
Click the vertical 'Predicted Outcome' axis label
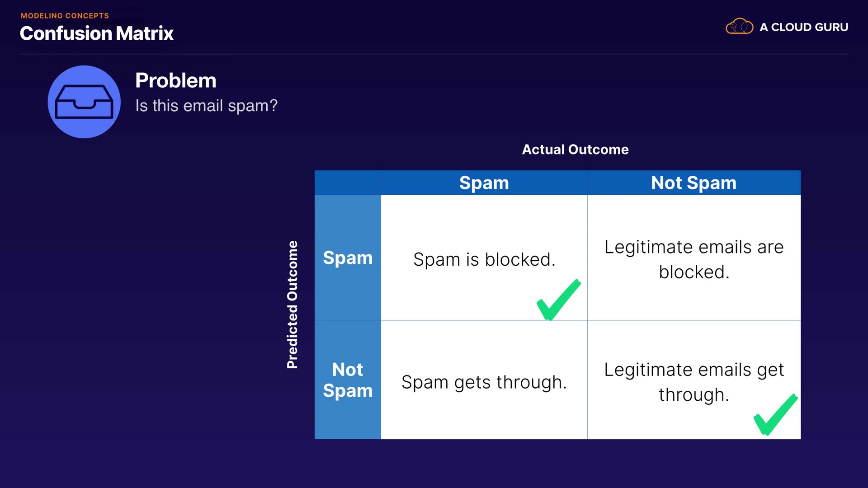tap(292, 305)
